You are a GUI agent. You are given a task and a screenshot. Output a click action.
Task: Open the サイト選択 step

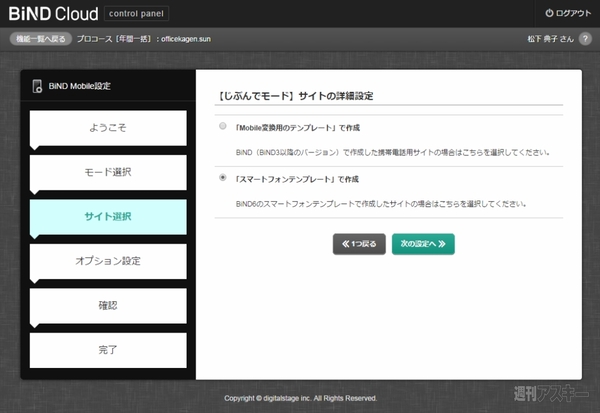[108, 217]
